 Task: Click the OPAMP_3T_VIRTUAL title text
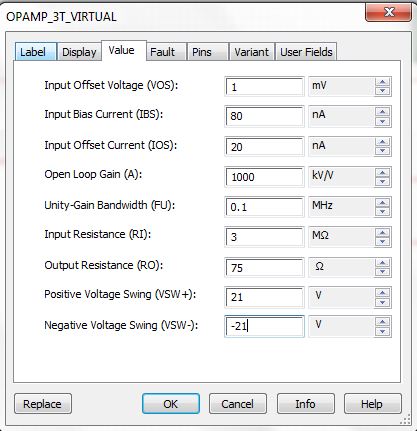coord(61,17)
